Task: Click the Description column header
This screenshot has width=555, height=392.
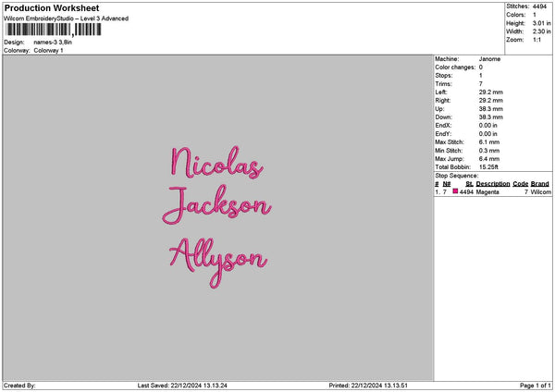Action: coord(493,184)
